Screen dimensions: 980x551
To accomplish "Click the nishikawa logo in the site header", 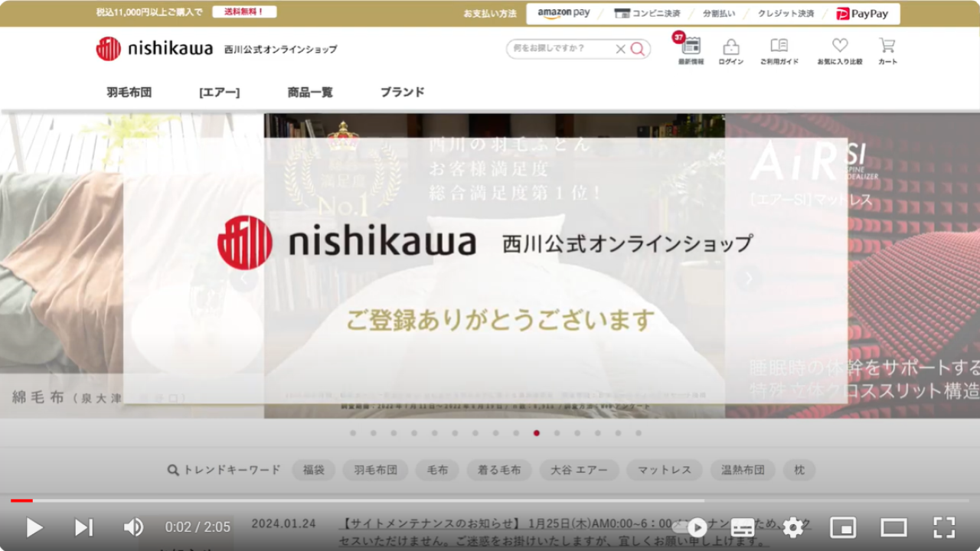I will [x=155, y=49].
